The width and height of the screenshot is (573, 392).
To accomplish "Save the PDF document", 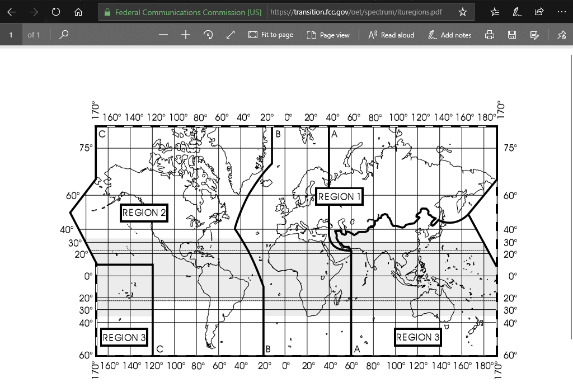I will 512,35.
